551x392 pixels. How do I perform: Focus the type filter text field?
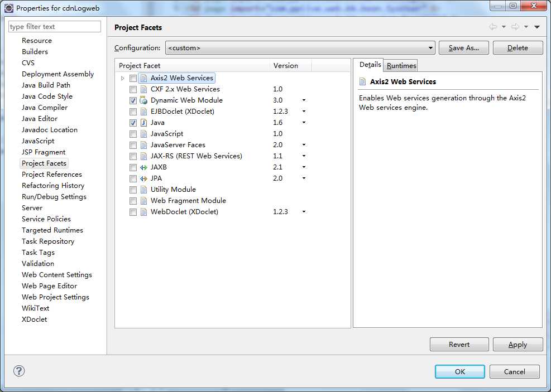55,27
